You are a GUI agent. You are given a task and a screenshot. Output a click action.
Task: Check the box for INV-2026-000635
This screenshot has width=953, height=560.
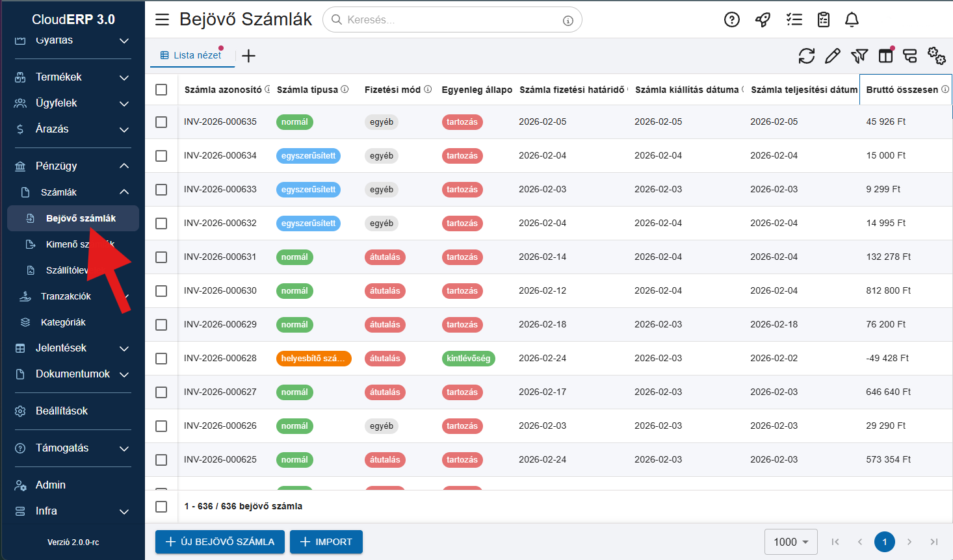161,122
